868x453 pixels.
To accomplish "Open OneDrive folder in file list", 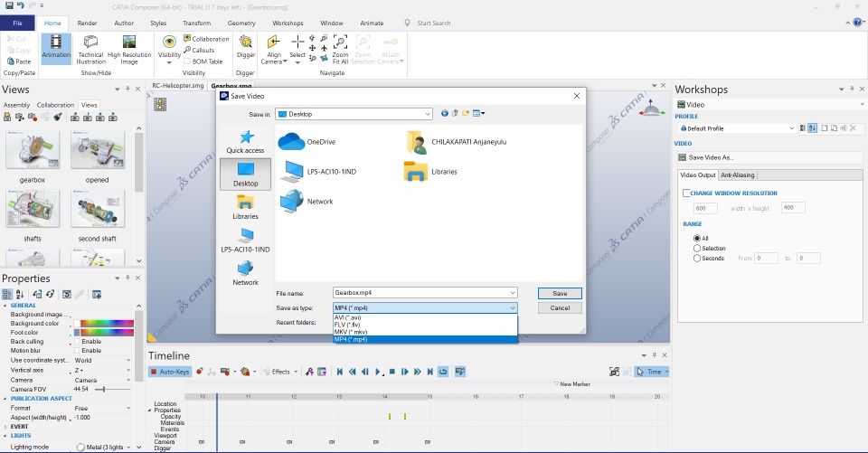I will [x=307, y=142].
